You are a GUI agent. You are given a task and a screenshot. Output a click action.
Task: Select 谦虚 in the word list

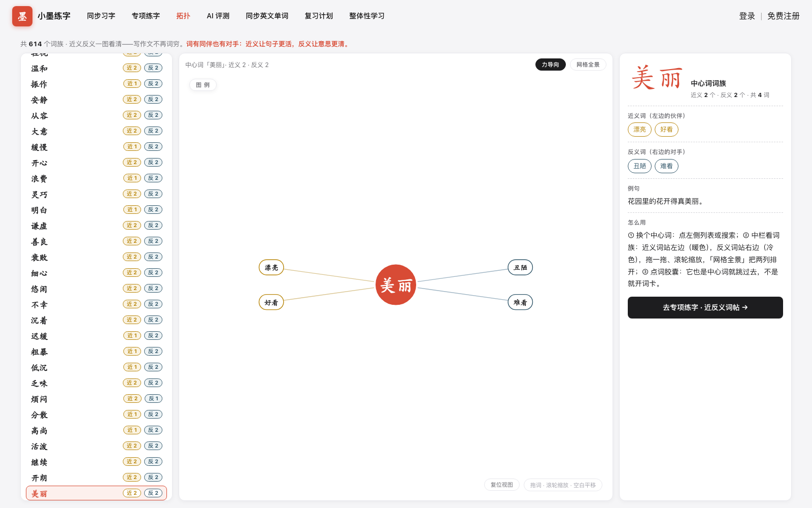click(x=96, y=226)
